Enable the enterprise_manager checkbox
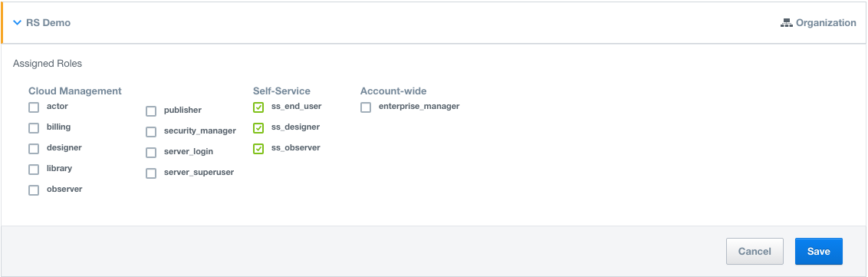This screenshot has width=868, height=277. pos(366,107)
